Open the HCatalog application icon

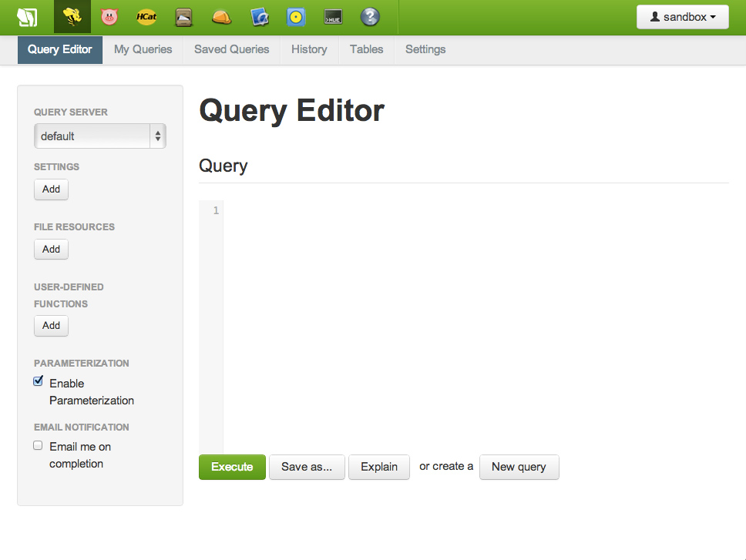coord(146,17)
